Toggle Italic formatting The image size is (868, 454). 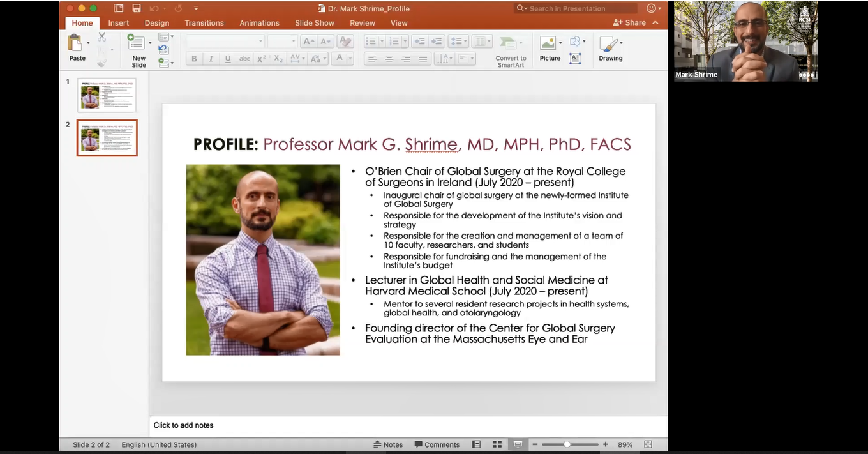click(211, 59)
